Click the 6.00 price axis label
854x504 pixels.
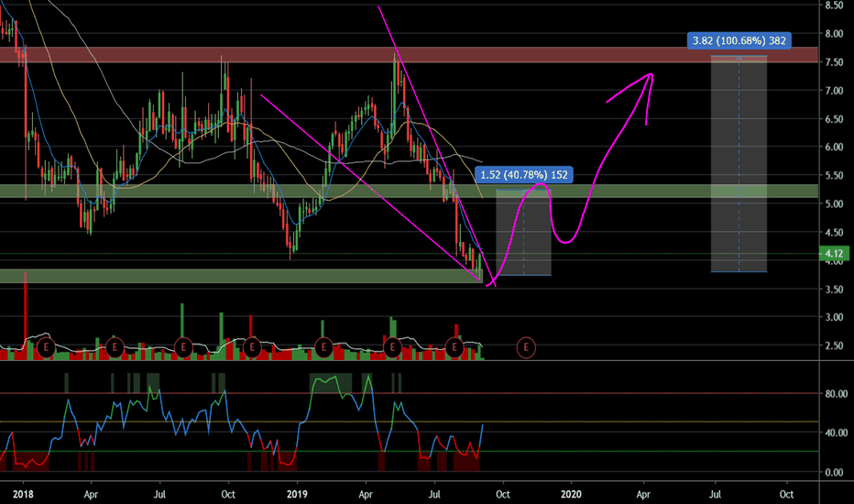[834, 148]
